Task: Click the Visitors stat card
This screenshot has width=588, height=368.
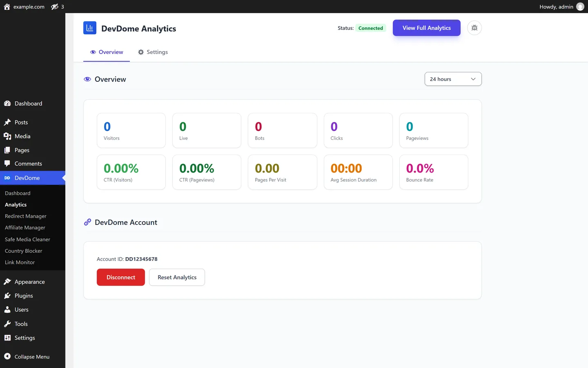Action: pos(131,130)
